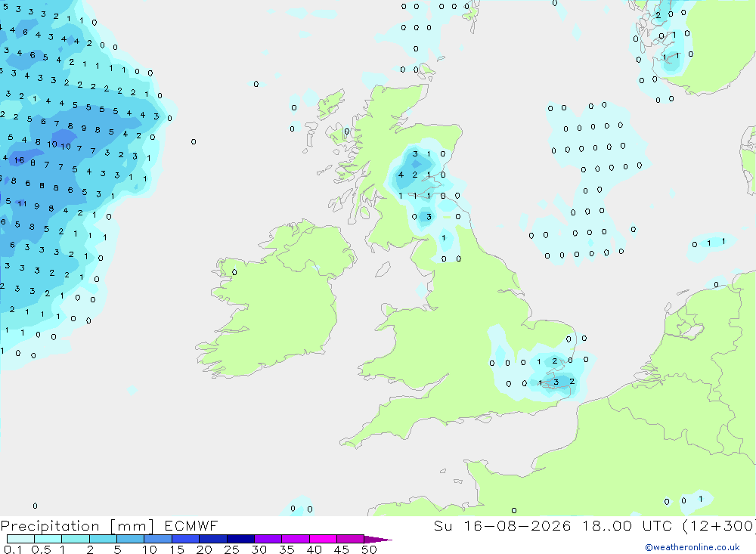Image resolution: width=756 pixels, height=554 pixels.
Task: Click the '3' value at top of Scotland's rain area
Action: point(415,154)
